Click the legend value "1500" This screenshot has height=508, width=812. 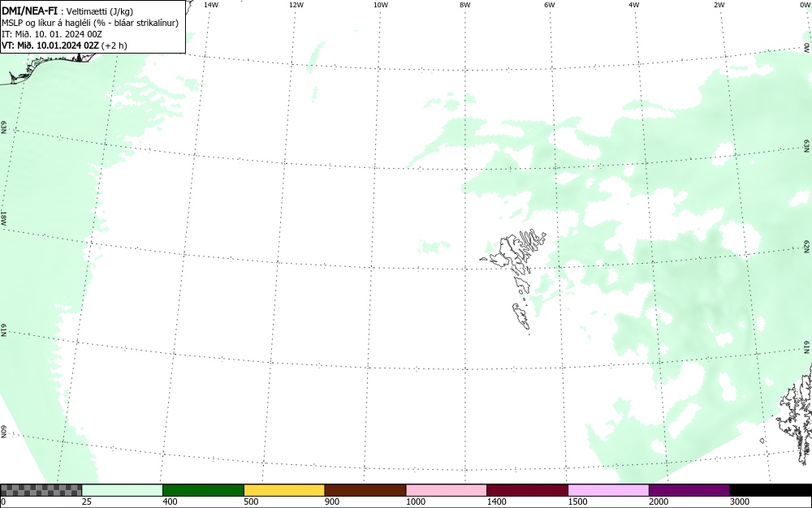[x=577, y=502]
